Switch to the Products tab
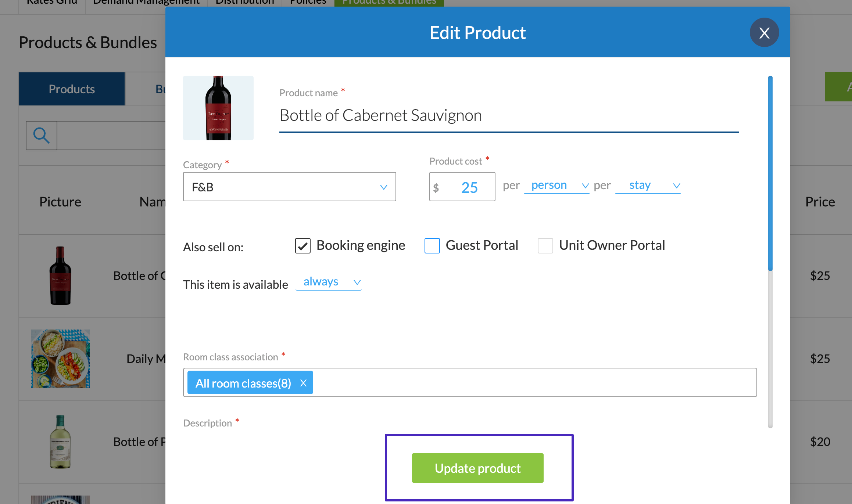Image resolution: width=852 pixels, height=504 pixels. [72, 89]
